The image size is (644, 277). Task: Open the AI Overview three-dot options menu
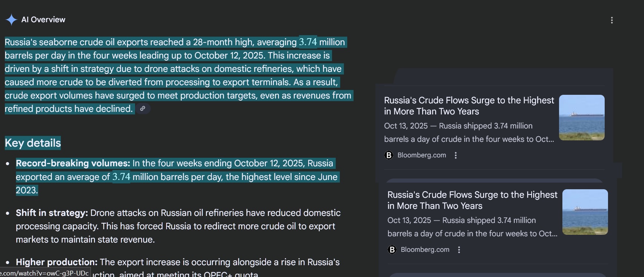[612, 20]
